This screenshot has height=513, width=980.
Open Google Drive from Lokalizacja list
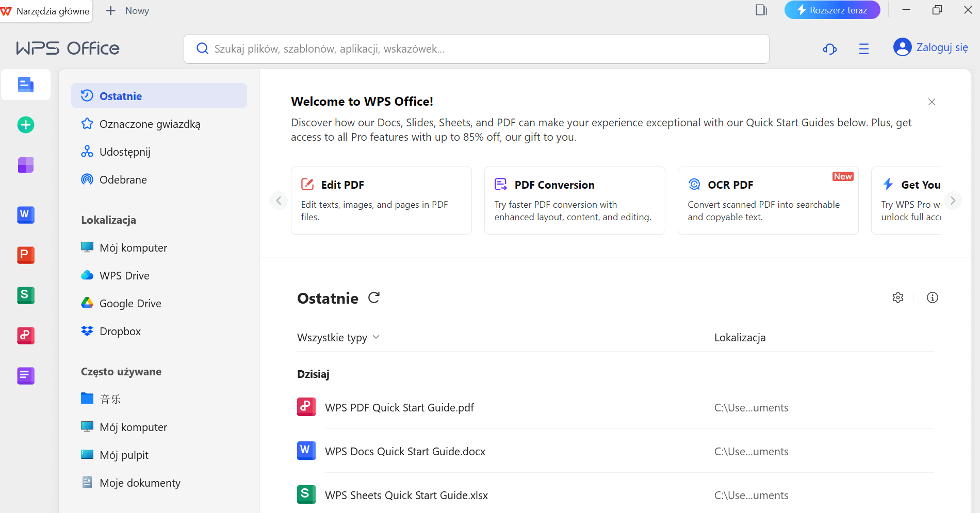(x=130, y=303)
